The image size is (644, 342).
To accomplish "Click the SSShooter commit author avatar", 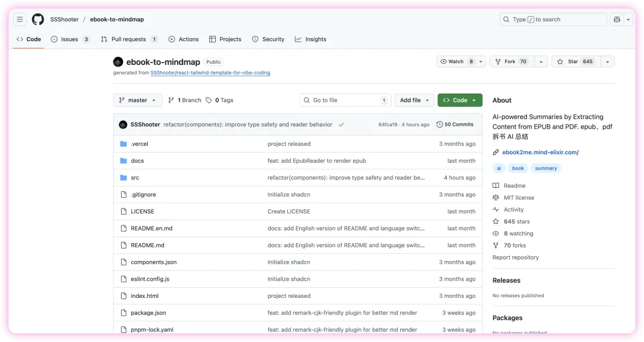I will (123, 125).
